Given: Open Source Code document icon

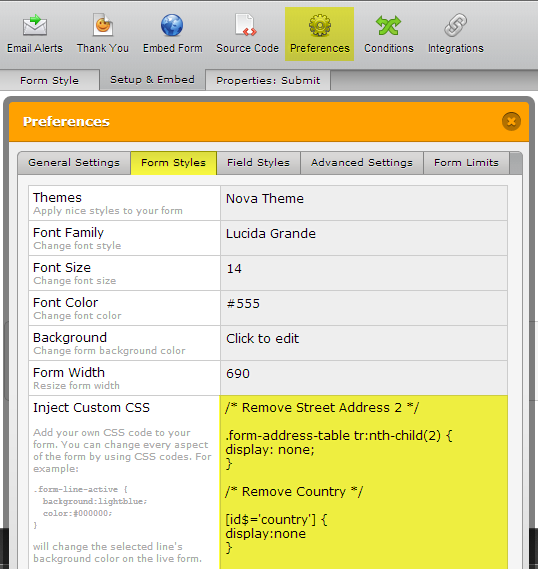Looking at the screenshot, I should point(246,25).
